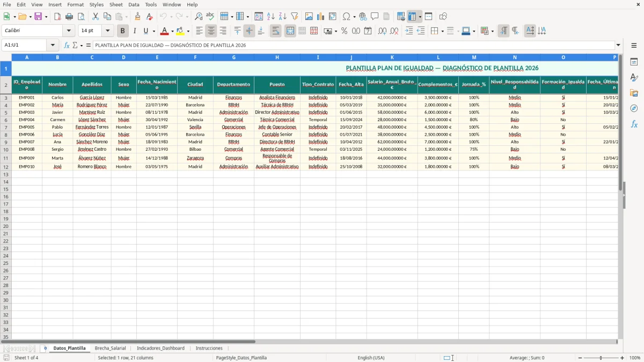Click the AutoFilter funnel icon
Image resolution: width=644 pixels, height=362 pixels.
click(x=295, y=17)
